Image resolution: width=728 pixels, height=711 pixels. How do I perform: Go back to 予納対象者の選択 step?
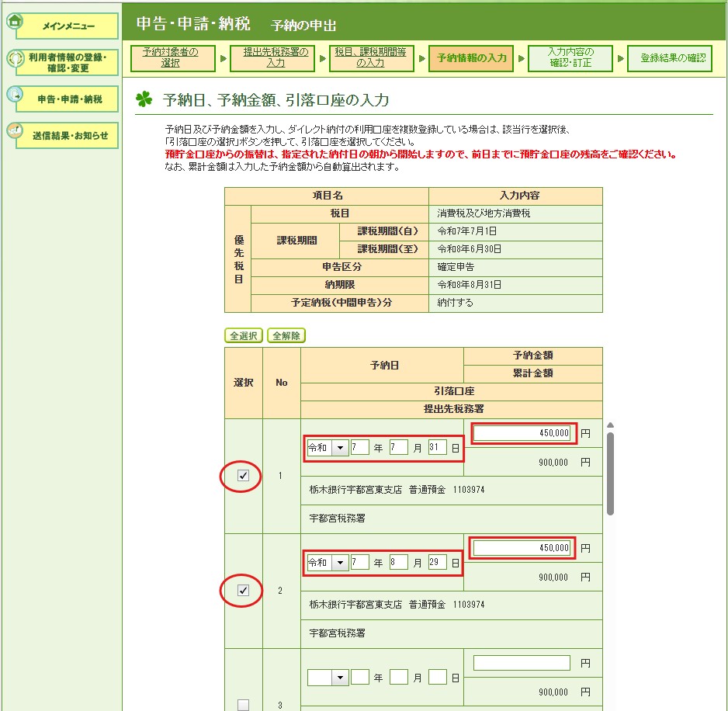click(173, 58)
